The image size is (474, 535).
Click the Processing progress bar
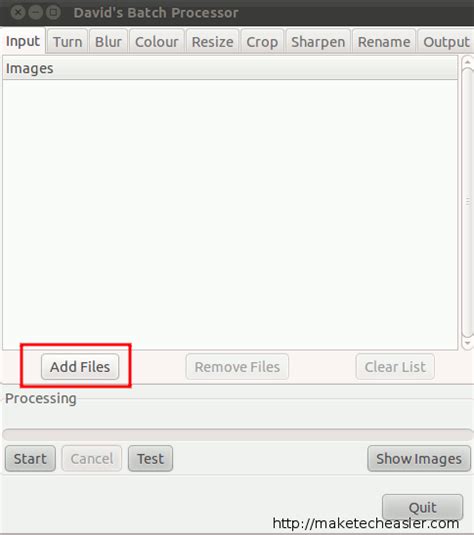(x=237, y=435)
